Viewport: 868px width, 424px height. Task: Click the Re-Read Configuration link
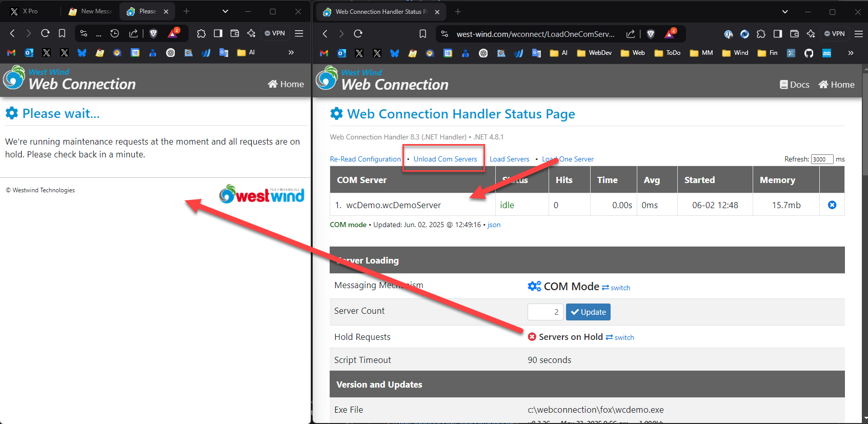pyautogui.click(x=366, y=159)
